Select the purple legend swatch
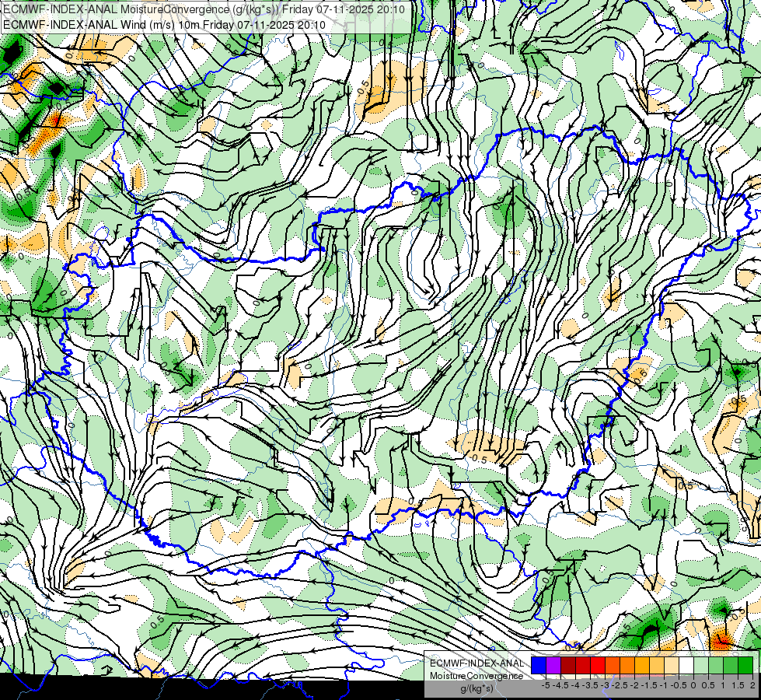The image size is (761, 700). pyautogui.click(x=553, y=666)
